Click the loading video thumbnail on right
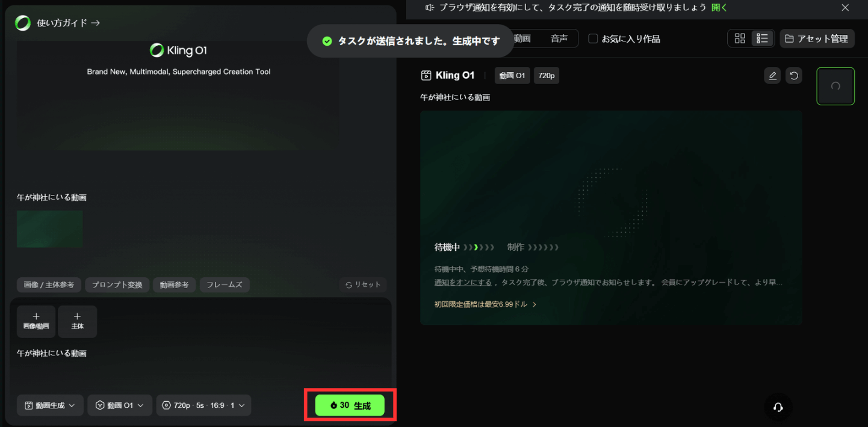Screen dimensions: 868x427 tap(835, 86)
